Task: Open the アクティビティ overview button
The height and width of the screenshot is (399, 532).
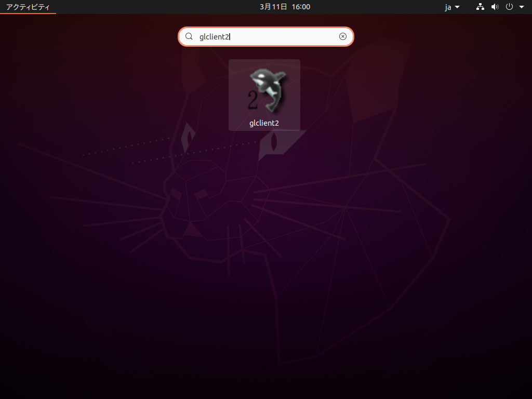Action: (x=28, y=7)
